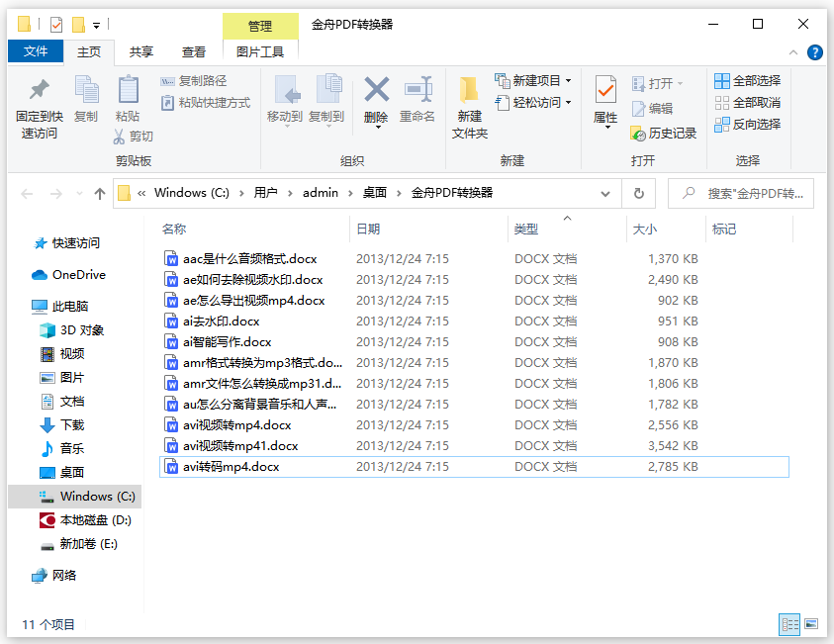Click Edit in Open group

pyautogui.click(x=652, y=109)
